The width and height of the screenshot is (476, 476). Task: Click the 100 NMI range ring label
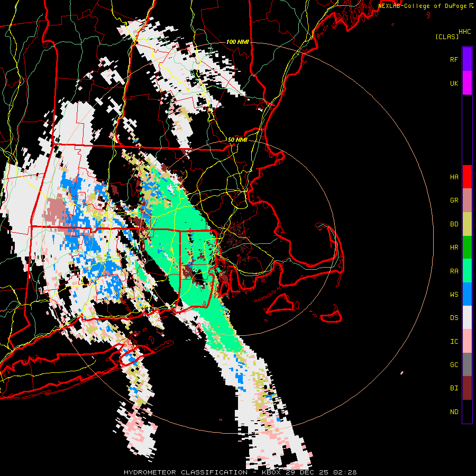coord(237,42)
